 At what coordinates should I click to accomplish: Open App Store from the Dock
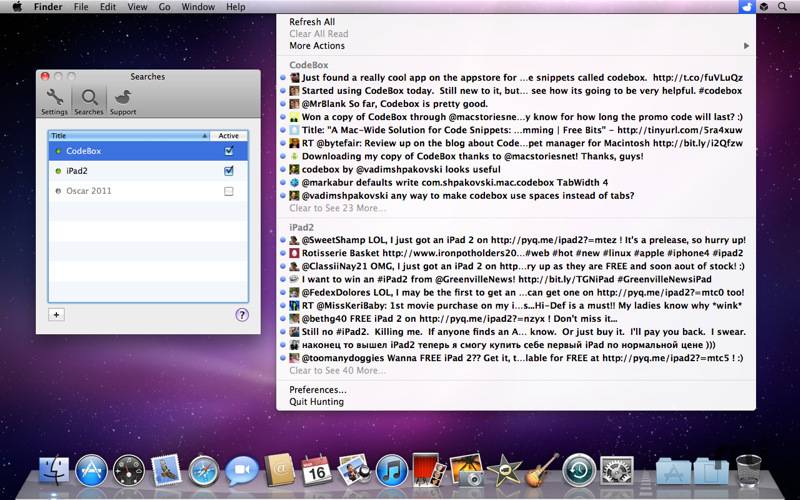click(91, 470)
